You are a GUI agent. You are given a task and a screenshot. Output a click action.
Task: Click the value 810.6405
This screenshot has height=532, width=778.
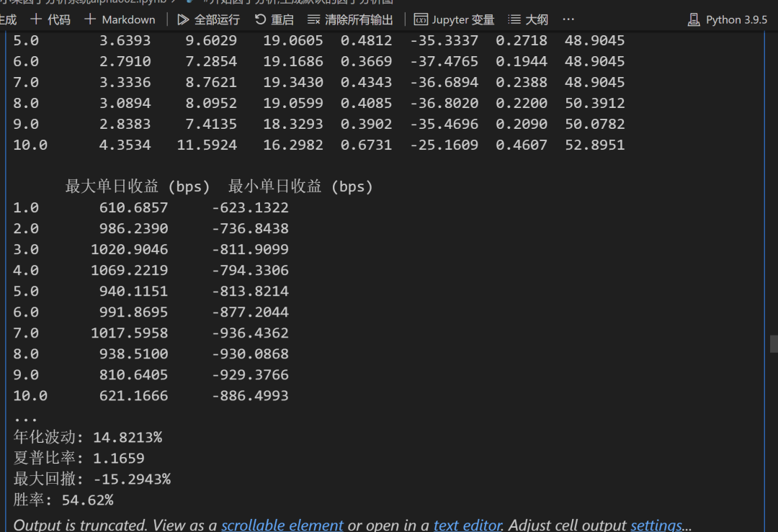pos(133,375)
